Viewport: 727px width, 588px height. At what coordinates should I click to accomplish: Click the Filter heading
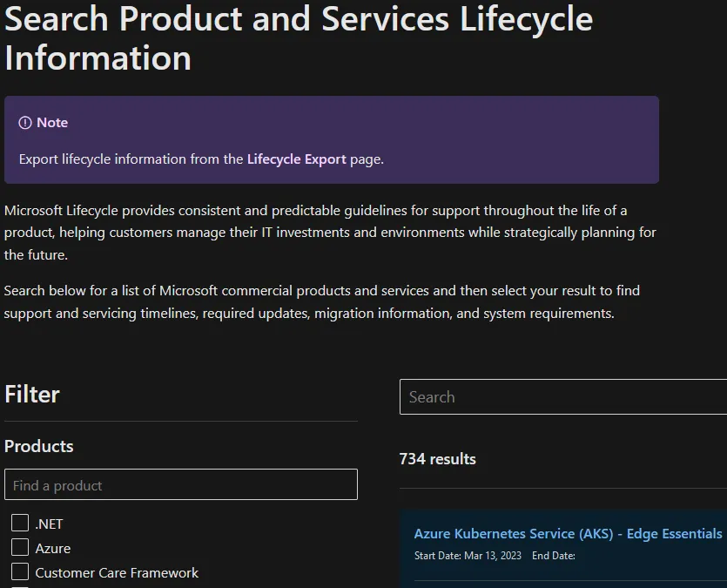[x=32, y=394]
